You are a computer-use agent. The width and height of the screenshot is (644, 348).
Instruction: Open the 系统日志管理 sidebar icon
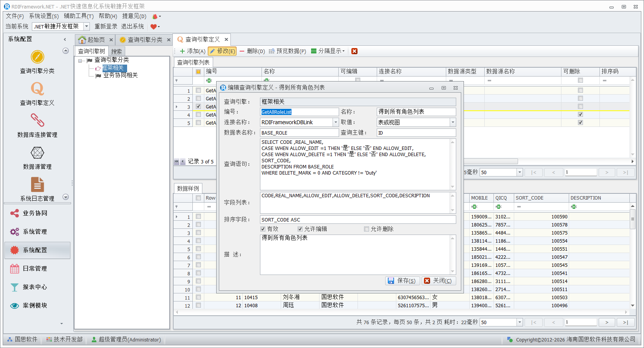tap(37, 185)
